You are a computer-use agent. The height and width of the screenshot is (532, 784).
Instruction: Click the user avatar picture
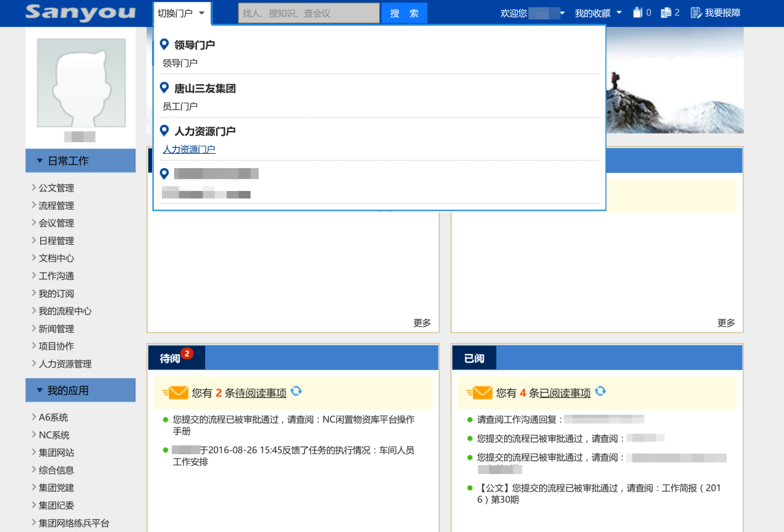pyautogui.click(x=81, y=83)
